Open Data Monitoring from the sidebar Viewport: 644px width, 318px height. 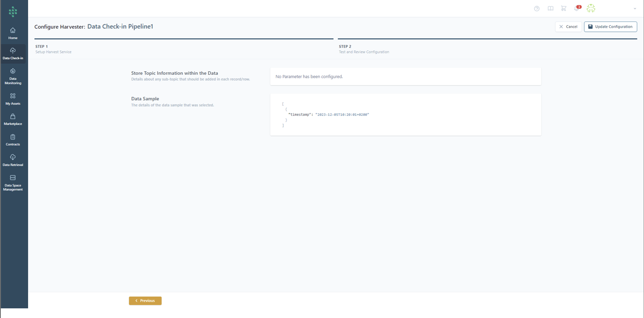(x=13, y=76)
